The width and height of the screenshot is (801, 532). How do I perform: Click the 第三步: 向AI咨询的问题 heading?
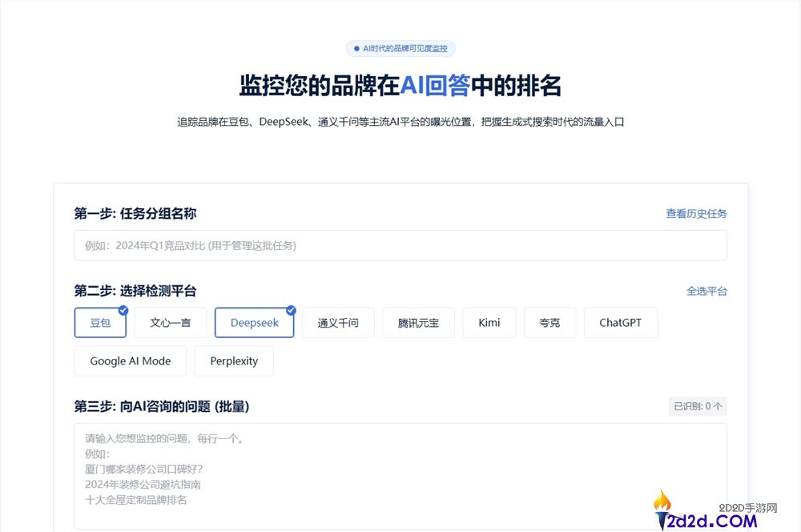pyautogui.click(x=162, y=406)
